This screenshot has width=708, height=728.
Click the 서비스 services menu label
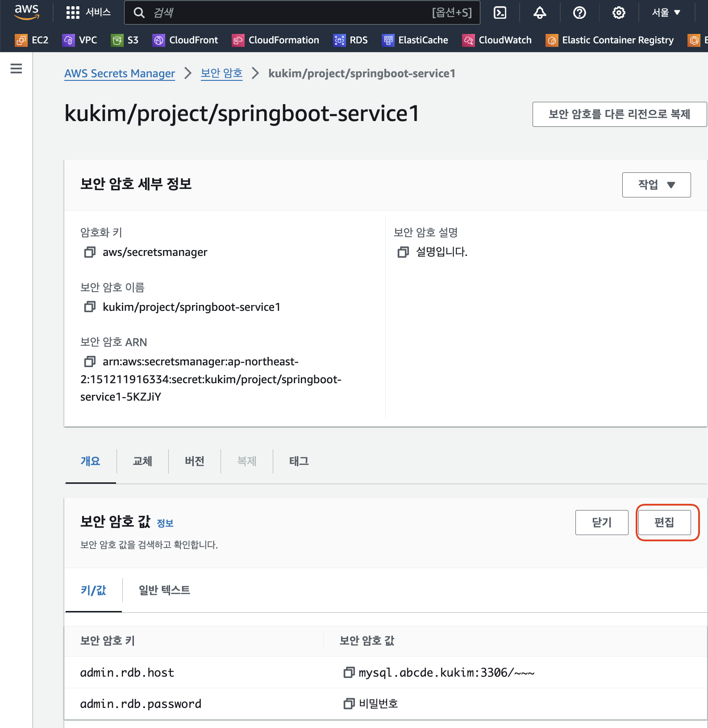point(98,13)
